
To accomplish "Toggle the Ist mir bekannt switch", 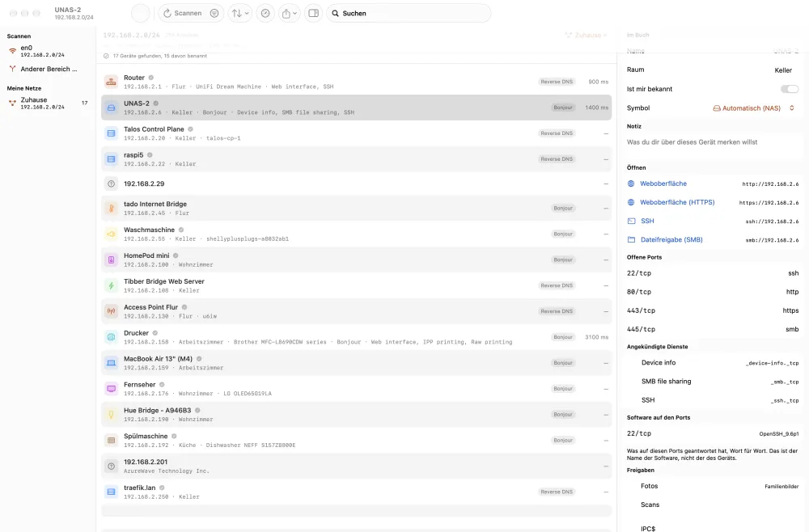I will click(x=790, y=89).
